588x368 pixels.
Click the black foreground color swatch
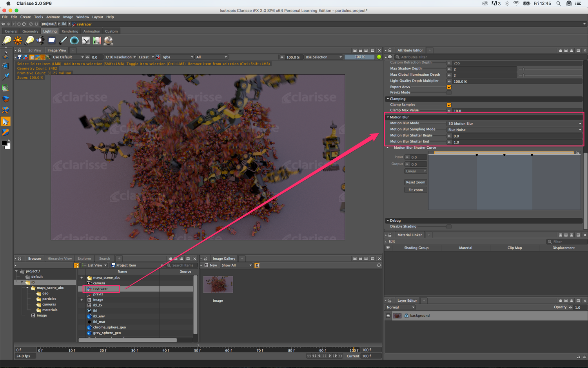pyautogui.click(x=4, y=144)
